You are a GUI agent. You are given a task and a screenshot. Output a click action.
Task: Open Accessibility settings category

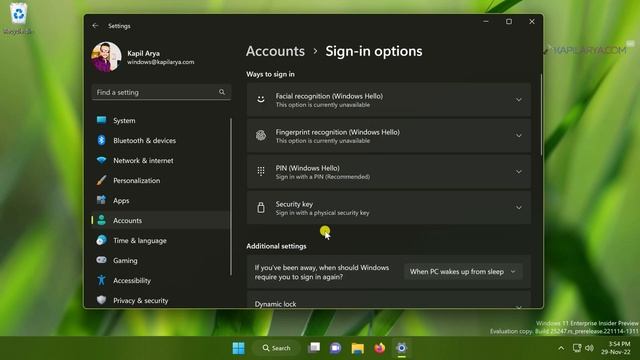point(160,280)
